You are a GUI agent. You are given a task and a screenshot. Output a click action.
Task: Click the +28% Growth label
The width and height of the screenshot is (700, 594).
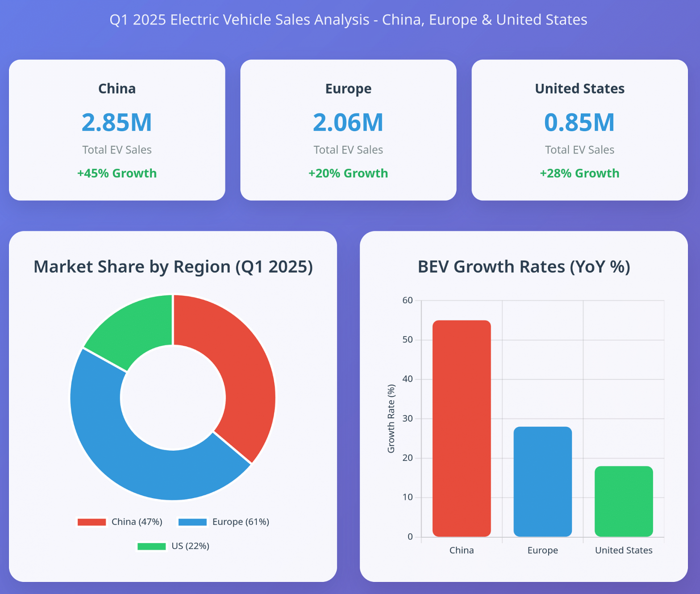579,173
